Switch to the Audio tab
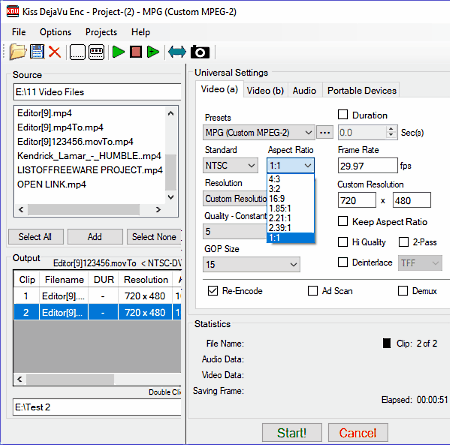This screenshot has height=445, width=450. [304, 90]
